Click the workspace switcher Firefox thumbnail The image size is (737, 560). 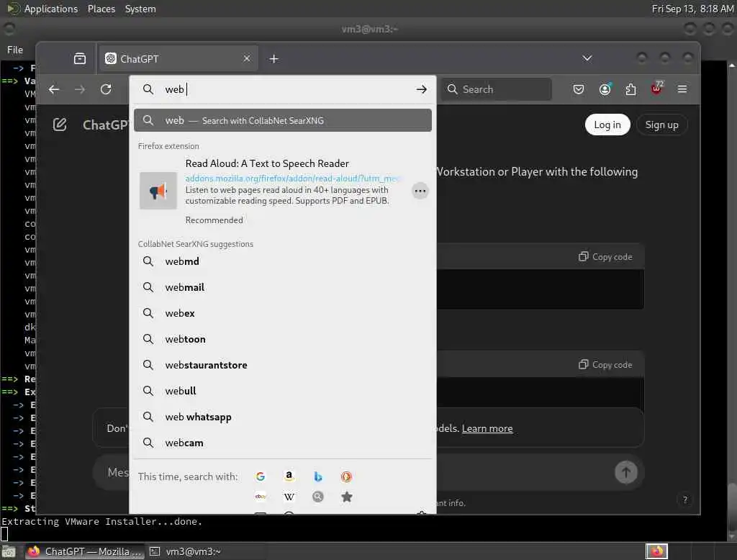click(656, 551)
